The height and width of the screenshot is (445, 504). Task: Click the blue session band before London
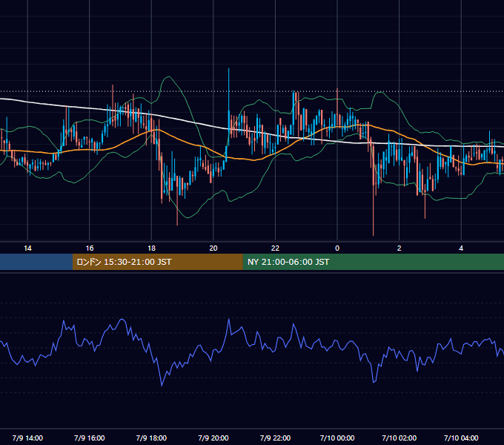[36, 262]
